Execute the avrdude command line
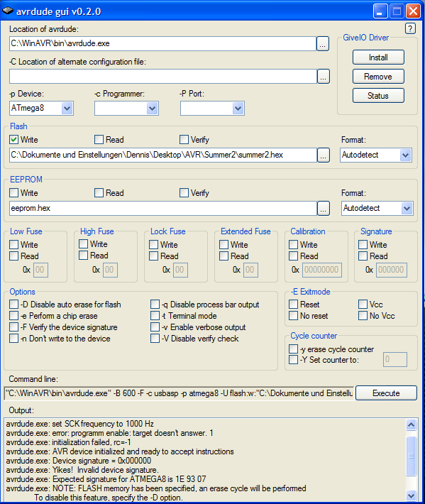This screenshot has height=504, width=425. [x=386, y=393]
